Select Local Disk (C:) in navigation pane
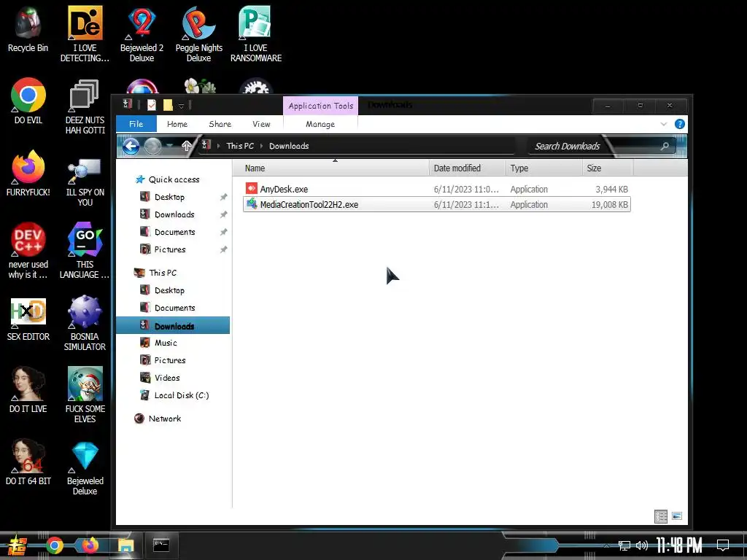The image size is (747, 560). (182, 395)
